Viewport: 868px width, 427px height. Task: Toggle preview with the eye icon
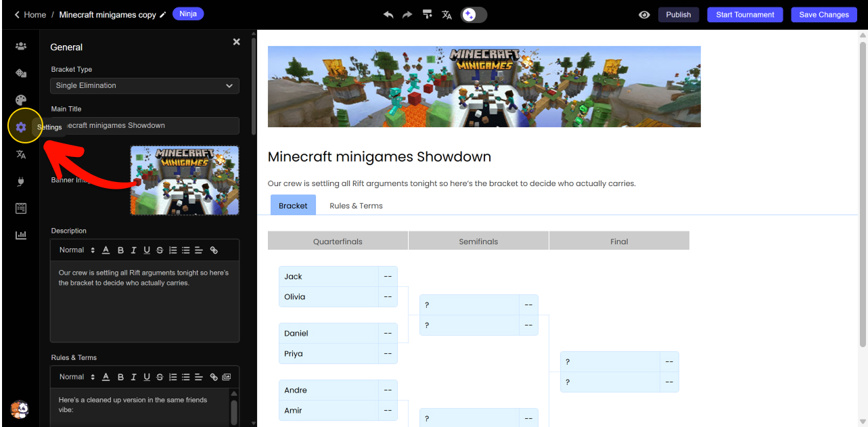(644, 15)
